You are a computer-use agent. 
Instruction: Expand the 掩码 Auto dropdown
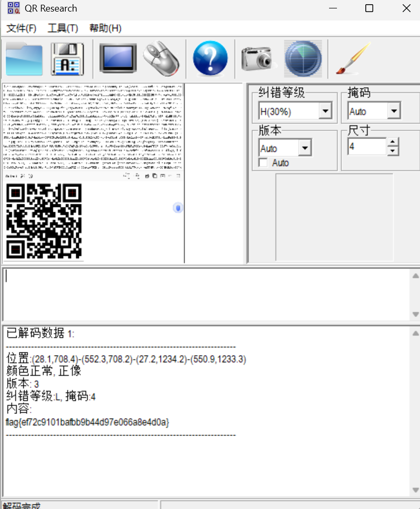[394, 111]
